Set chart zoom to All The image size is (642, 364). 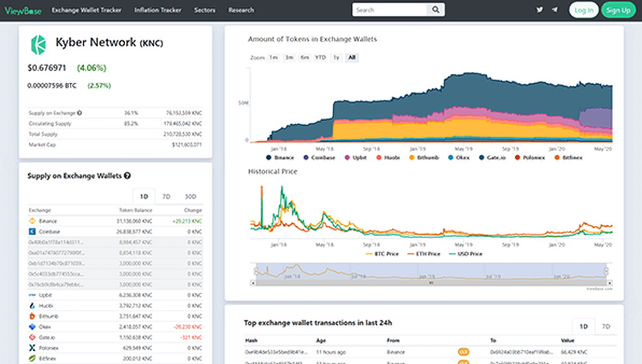coord(352,57)
